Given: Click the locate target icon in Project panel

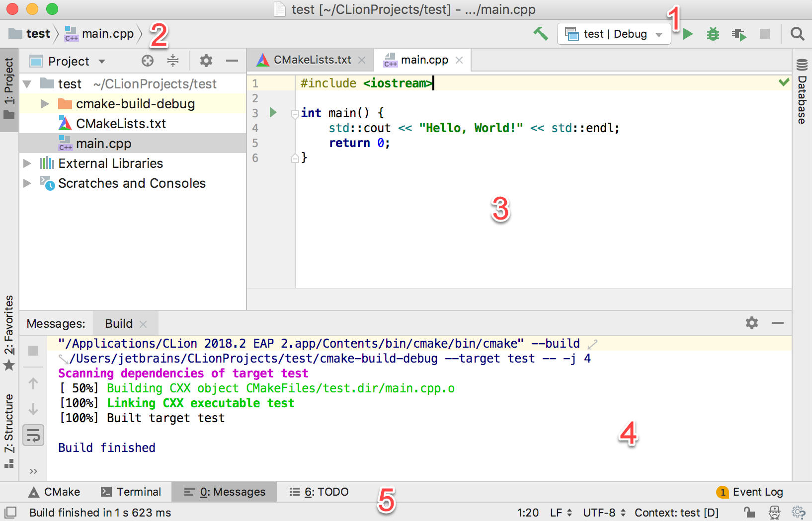Looking at the screenshot, I should 148,61.
